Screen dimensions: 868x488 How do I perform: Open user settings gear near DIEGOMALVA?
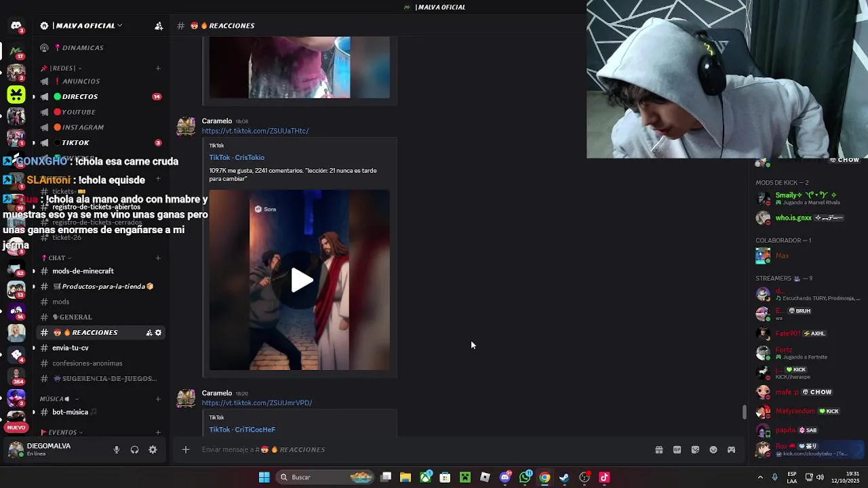click(x=153, y=449)
